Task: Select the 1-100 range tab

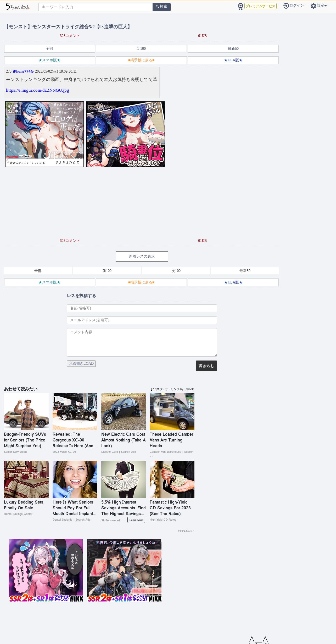Action: tap(141, 49)
